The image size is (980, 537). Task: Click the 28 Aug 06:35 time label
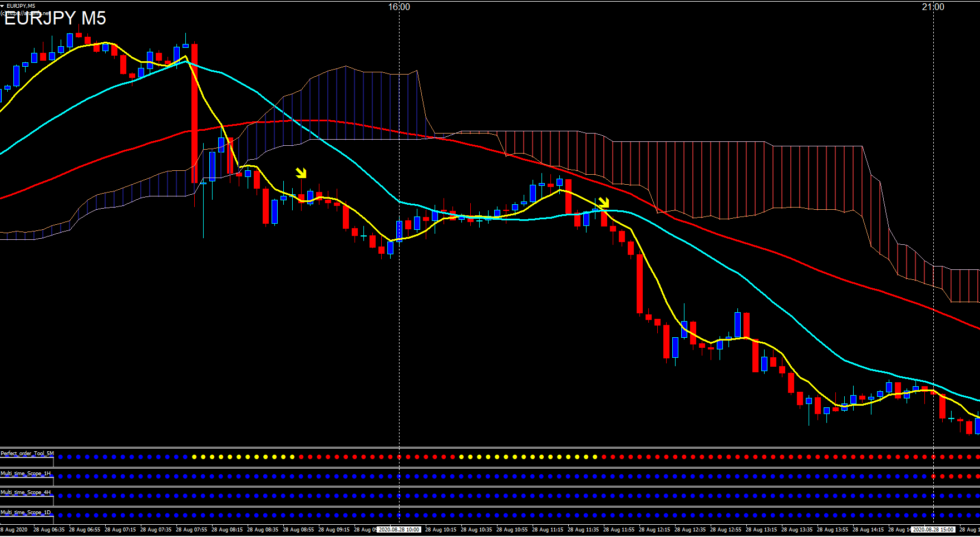(x=49, y=530)
